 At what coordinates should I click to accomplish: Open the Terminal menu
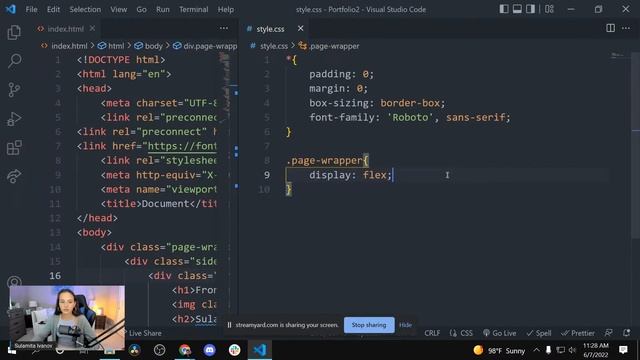pos(193,9)
